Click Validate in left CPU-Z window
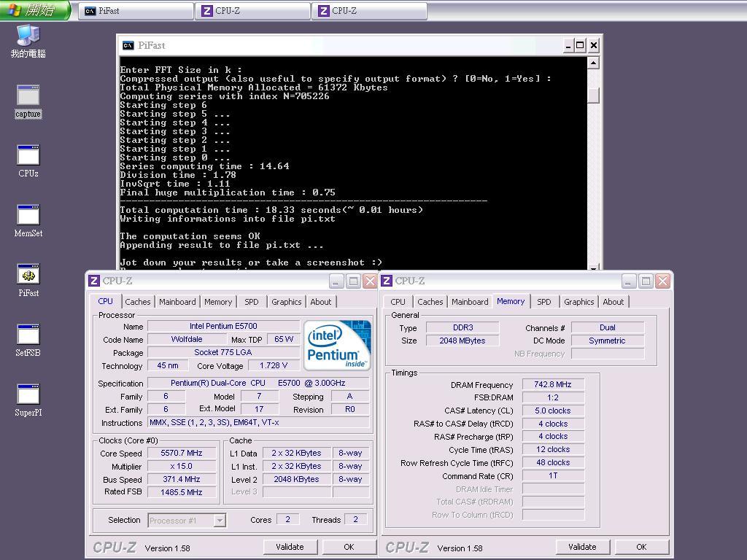Image resolution: width=747 pixels, height=560 pixels. (290, 547)
